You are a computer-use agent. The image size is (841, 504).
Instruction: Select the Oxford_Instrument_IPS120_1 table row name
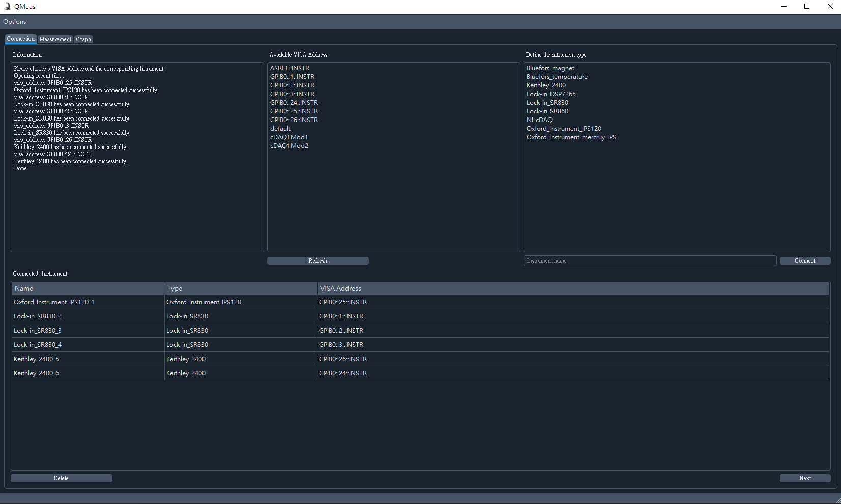coord(89,302)
